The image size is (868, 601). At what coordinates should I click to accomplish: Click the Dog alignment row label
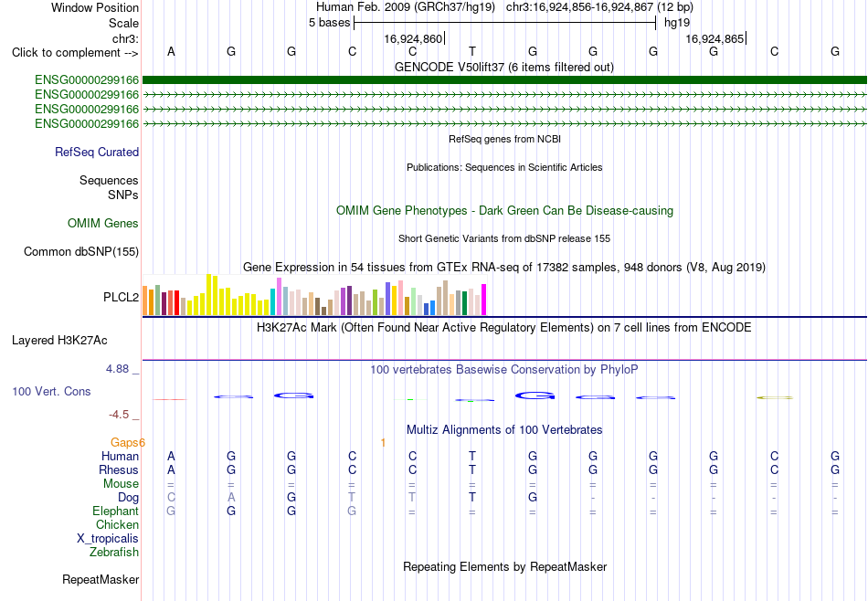coord(129,498)
